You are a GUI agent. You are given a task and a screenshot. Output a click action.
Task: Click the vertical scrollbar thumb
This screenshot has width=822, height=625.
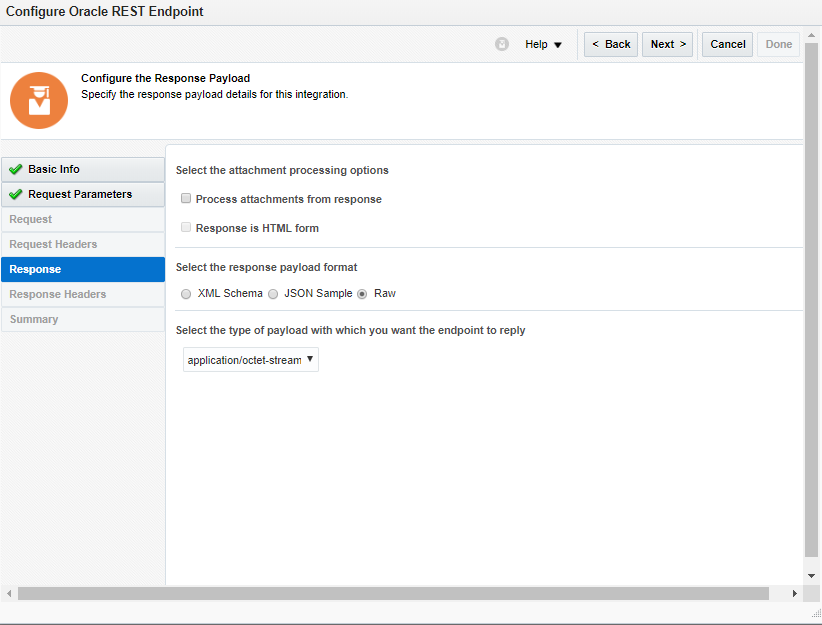(x=811, y=300)
